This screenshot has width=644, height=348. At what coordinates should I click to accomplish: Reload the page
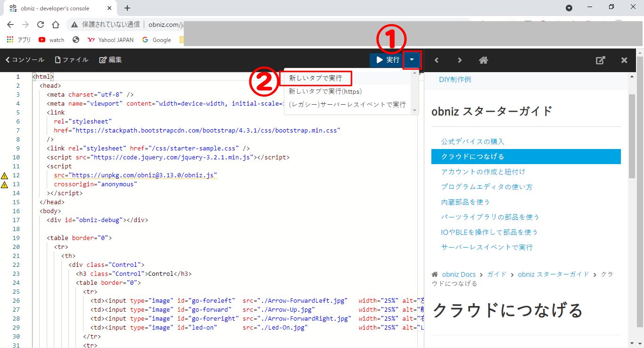point(41,25)
